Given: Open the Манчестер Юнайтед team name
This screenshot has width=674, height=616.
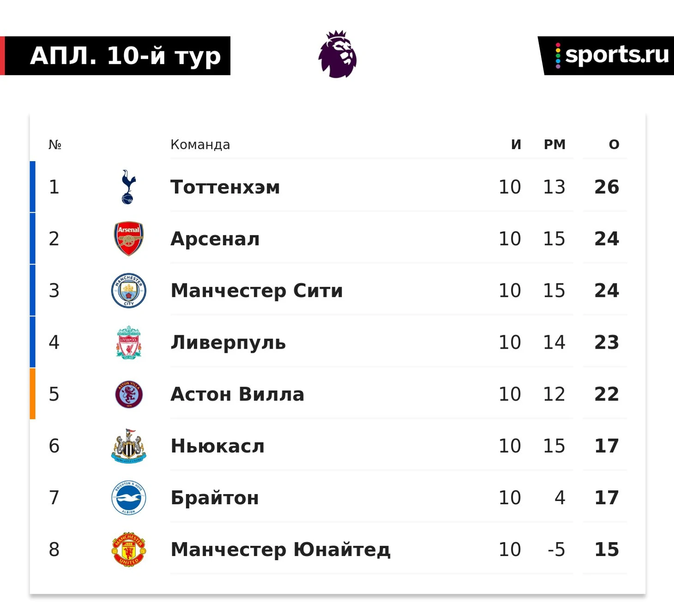Looking at the screenshot, I should point(281,550).
